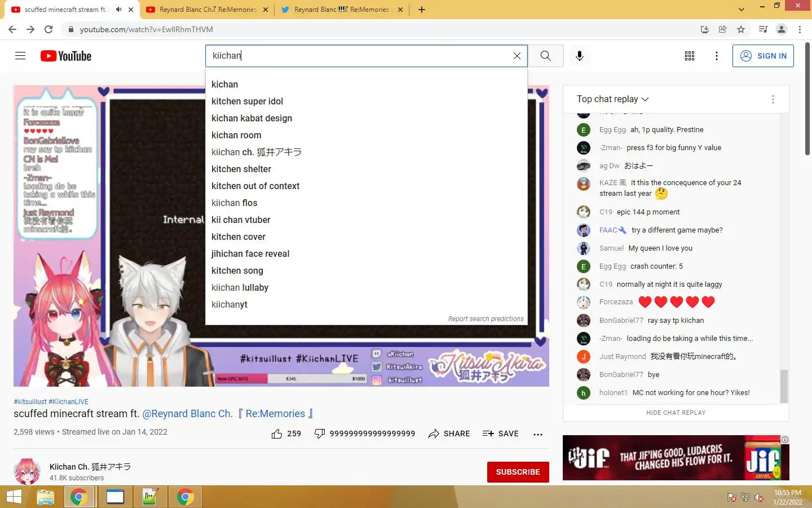The image size is (812, 508).
Task: Click the address bar URL
Action: pyautogui.click(x=147, y=29)
